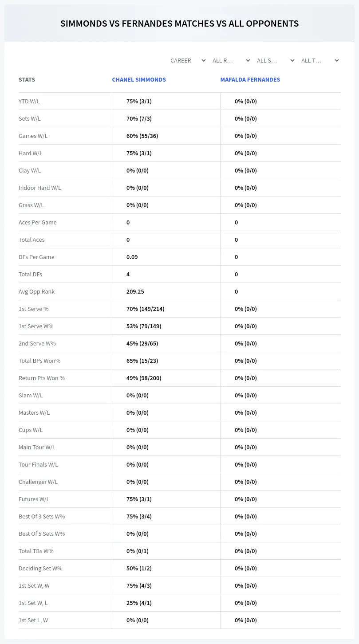Open the CAREER period dropdown
Viewport: 359px width, 644px height.
click(x=187, y=60)
